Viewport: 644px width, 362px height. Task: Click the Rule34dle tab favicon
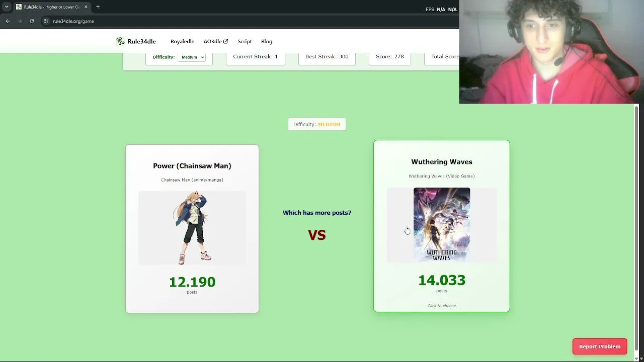coord(19,7)
